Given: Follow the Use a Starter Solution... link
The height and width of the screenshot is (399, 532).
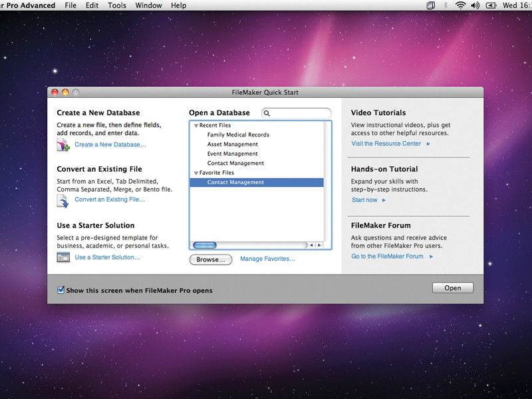Looking at the screenshot, I should (x=107, y=257).
